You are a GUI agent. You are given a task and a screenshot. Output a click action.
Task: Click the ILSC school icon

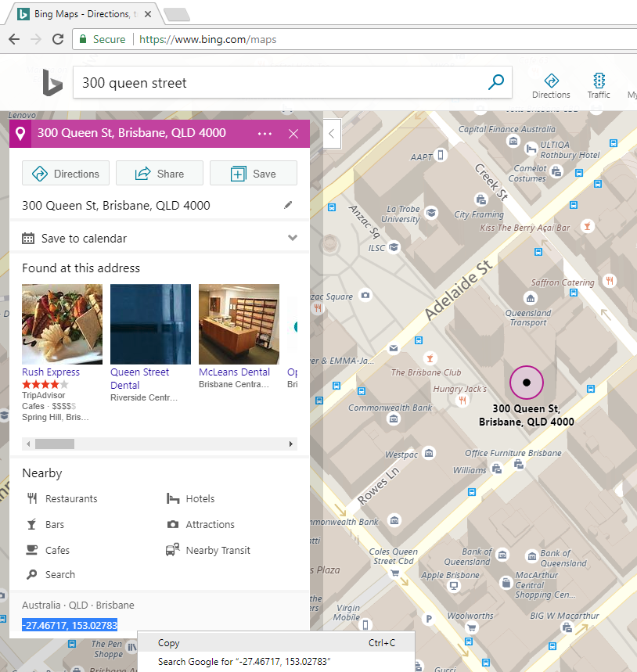(x=394, y=247)
